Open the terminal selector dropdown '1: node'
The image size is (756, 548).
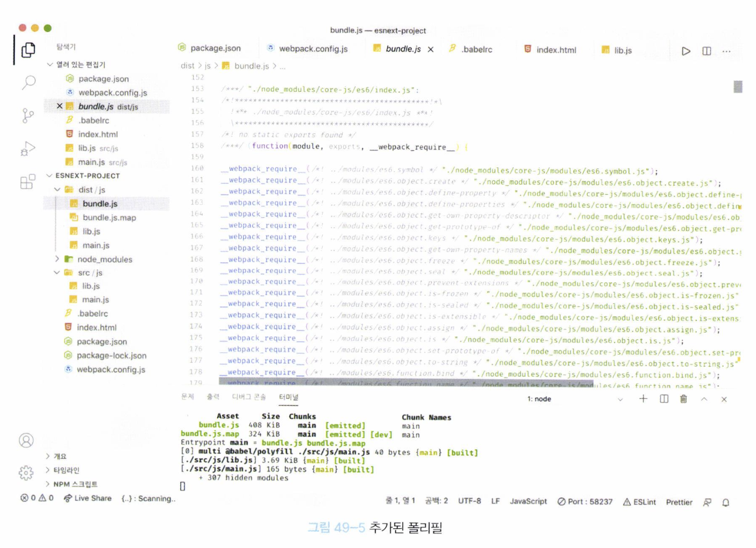point(574,399)
